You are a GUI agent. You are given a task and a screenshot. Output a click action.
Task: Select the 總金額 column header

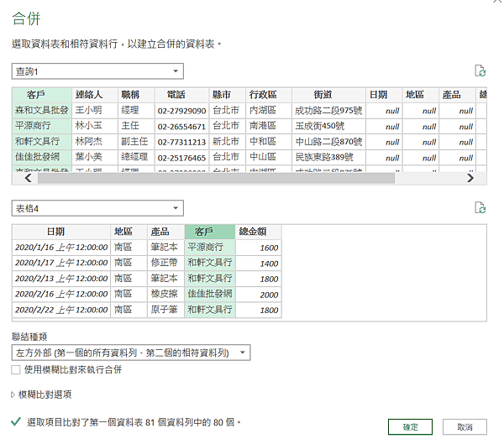[x=259, y=232]
